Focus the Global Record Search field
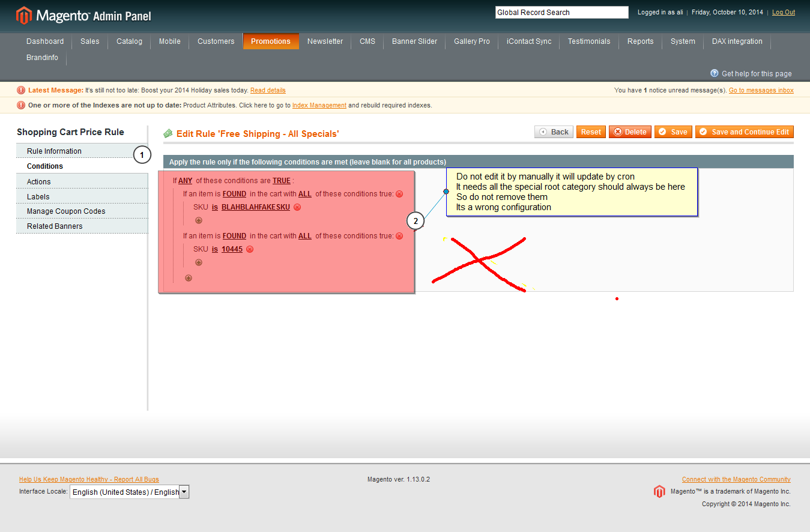This screenshot has height=532, width=810. pyautogui.click(x=562, y=12)
